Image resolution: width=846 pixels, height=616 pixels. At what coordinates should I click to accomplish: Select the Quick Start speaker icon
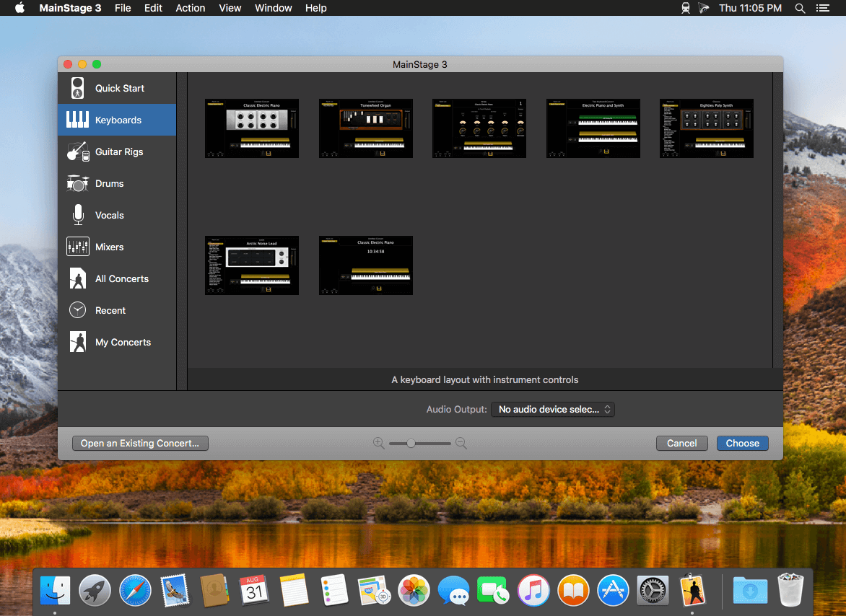pos(77,88)
